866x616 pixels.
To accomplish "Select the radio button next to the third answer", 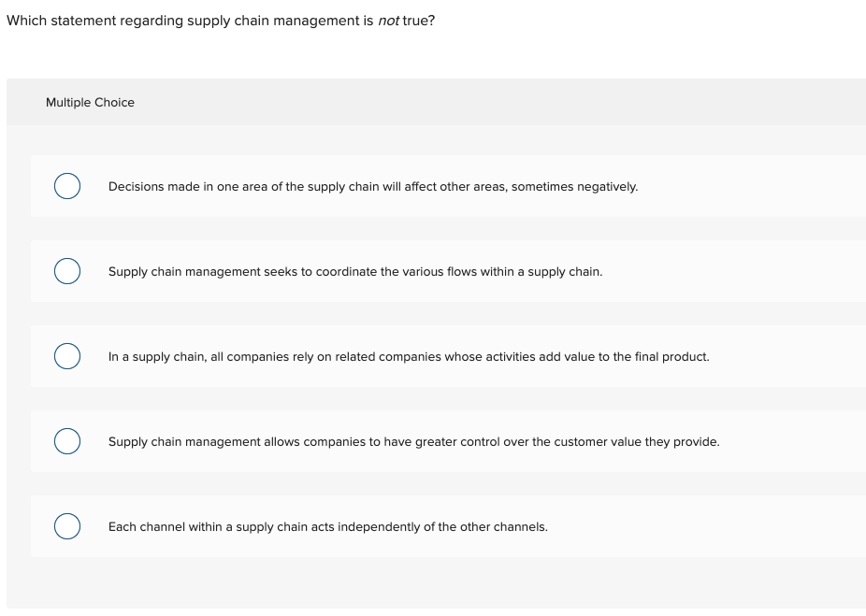I will tap(66, 356).
